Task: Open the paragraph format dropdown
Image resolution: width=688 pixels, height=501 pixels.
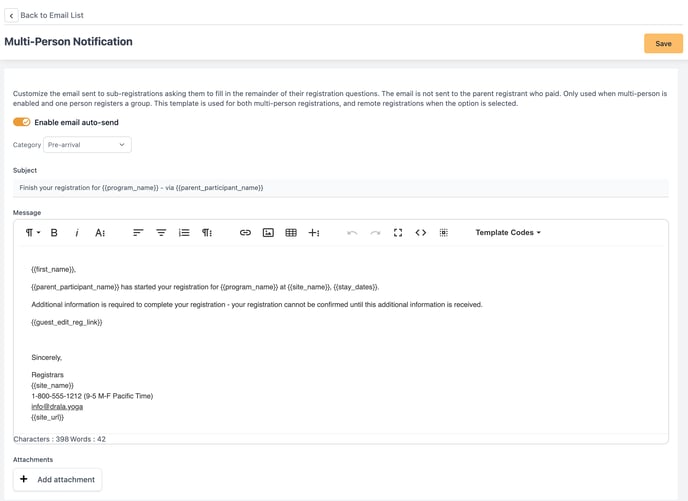Action: click(32, 233)
